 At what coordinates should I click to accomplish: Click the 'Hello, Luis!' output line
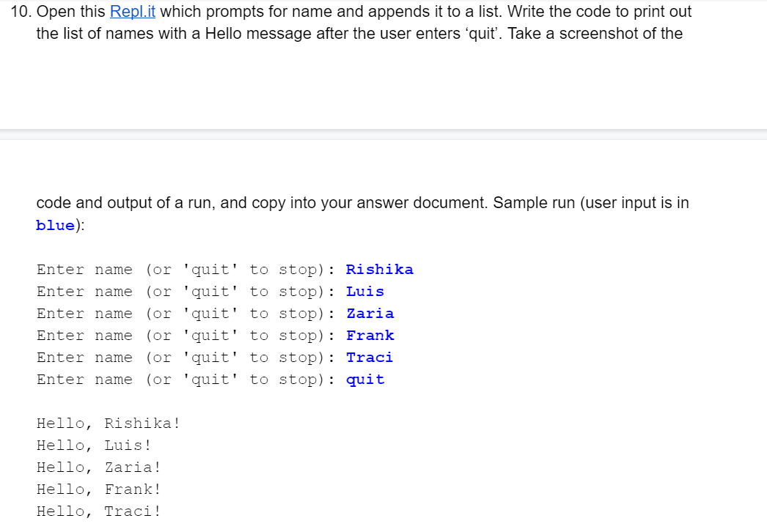[94, 446]
